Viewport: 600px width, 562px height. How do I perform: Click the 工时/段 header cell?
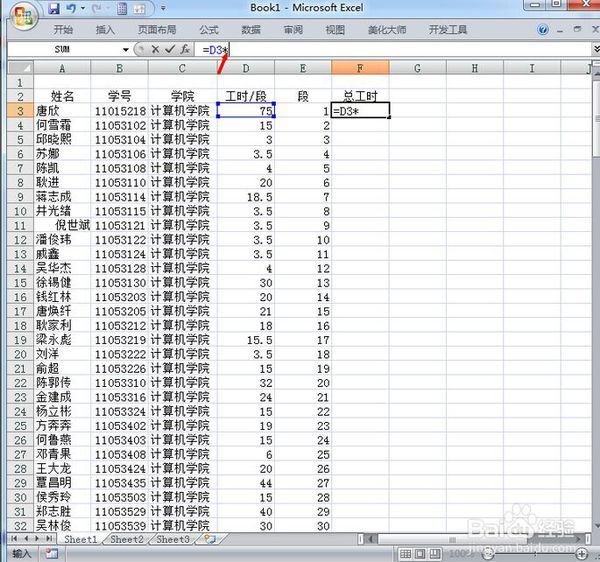click(246, 96)
